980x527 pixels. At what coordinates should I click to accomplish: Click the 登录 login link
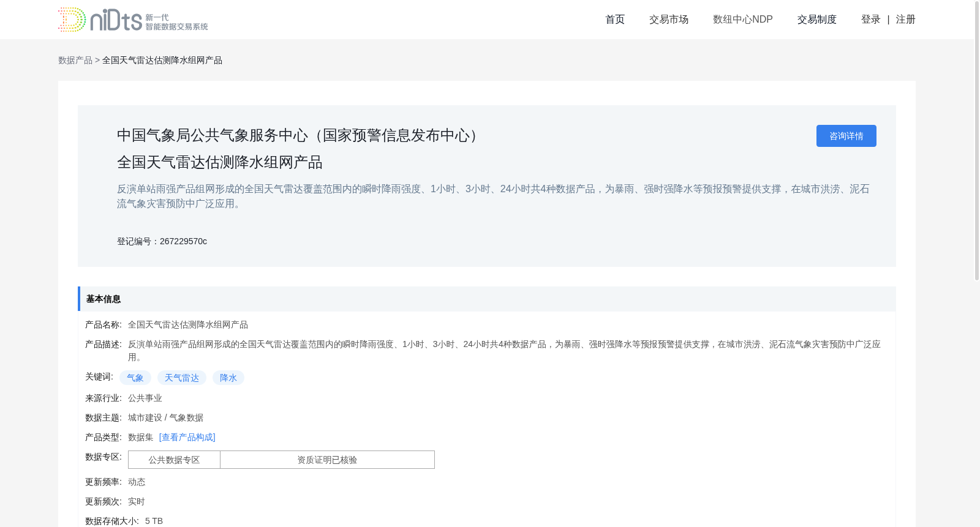(871, 20)
